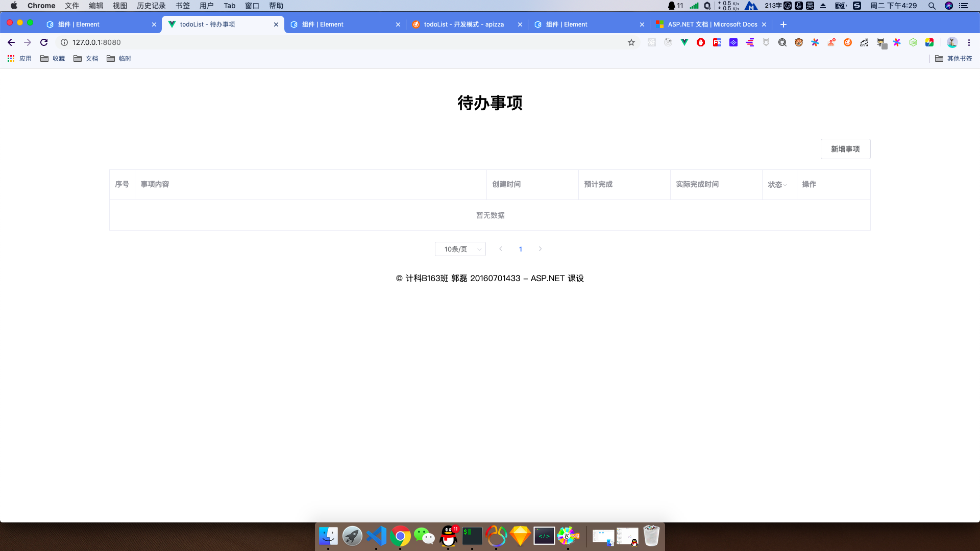Click the Node.js extension icon
This screenshot has height=551, width=980.
coord(913,42)
